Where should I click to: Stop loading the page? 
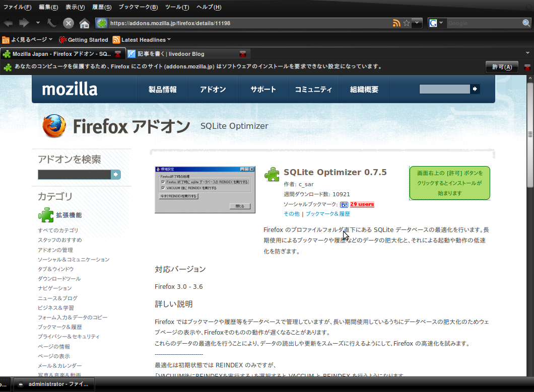(x=68, y=23)
